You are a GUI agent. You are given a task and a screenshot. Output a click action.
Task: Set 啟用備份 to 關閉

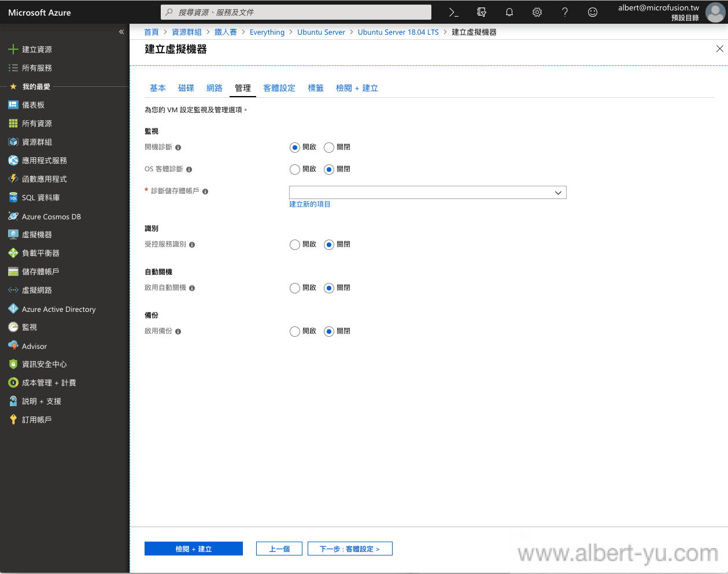(x=329, y=332)
